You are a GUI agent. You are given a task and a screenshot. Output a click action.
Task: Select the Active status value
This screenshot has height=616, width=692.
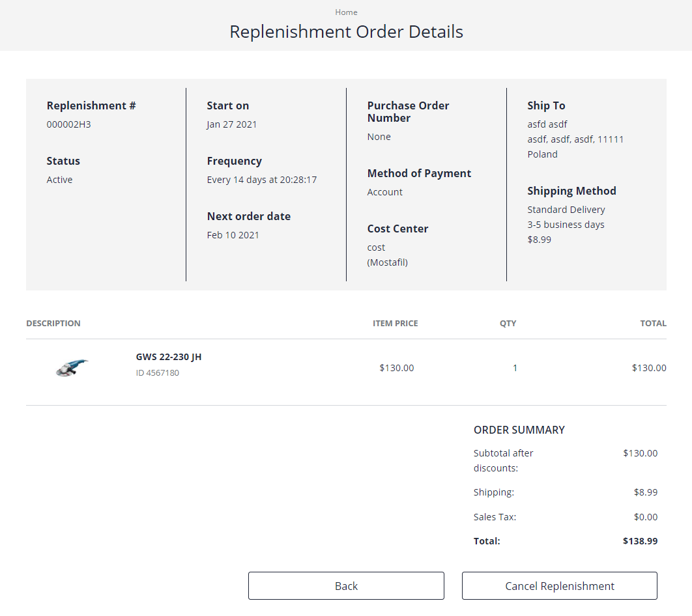59,180
